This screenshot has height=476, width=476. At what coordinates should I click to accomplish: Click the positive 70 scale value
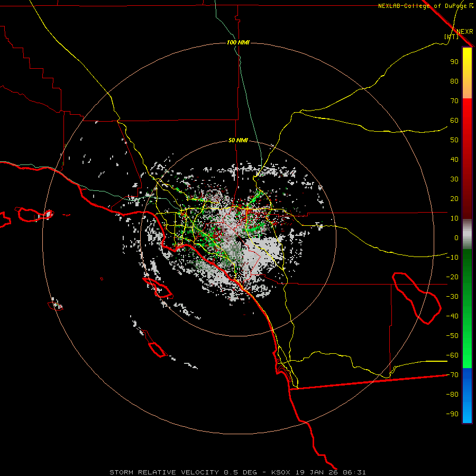[x=454, y=101]
